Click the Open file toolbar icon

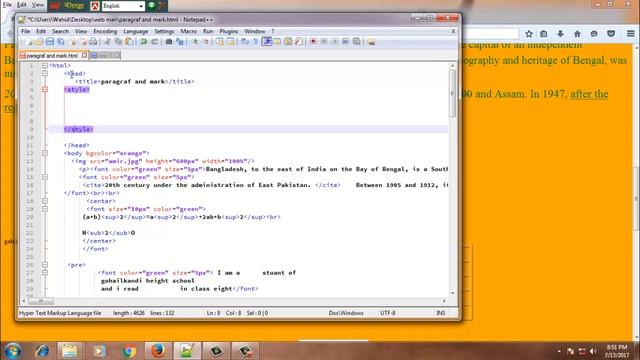(x=39, y=42)
